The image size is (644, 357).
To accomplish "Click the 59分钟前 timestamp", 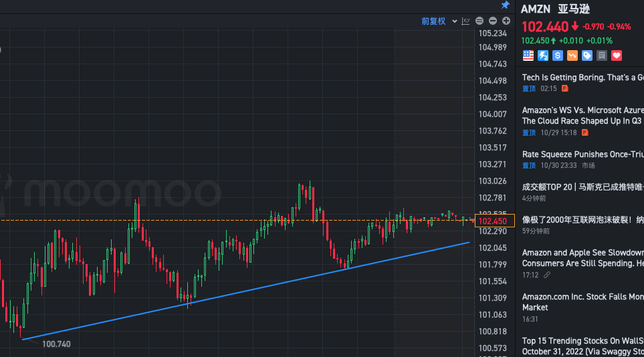I will (536, 231).
